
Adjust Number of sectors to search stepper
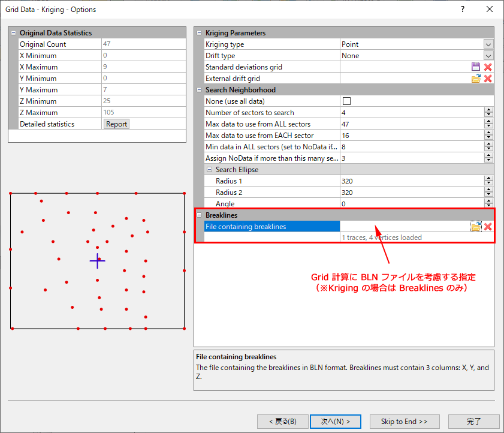coord(488,113)
